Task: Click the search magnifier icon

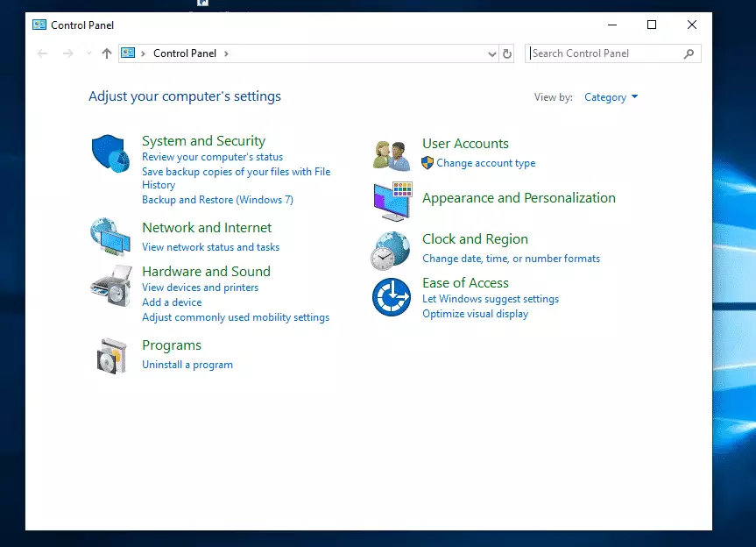Action: (689, 53)
